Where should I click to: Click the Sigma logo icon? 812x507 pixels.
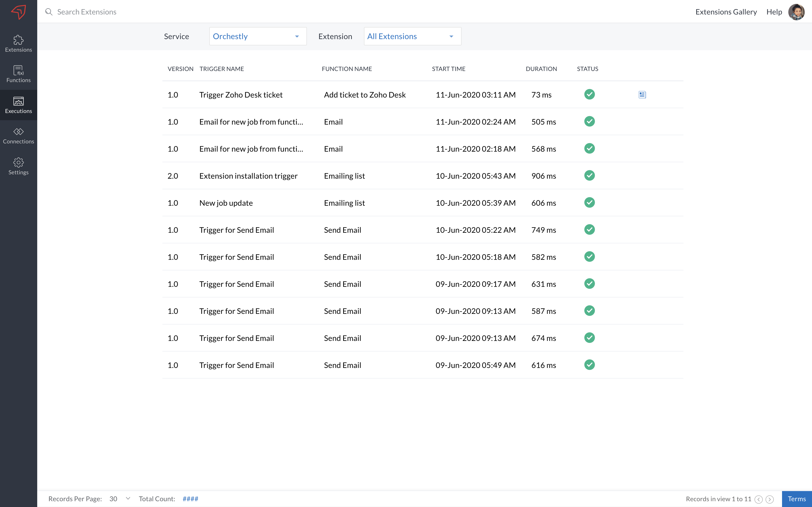pos(18,12)
